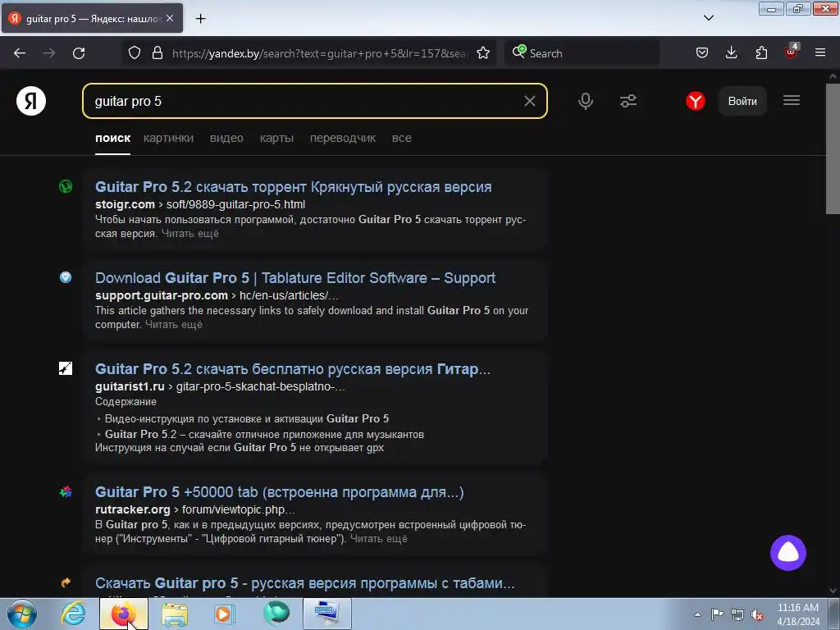Open the uBlock extension icon
840x630 pixels.
[791, 52]
